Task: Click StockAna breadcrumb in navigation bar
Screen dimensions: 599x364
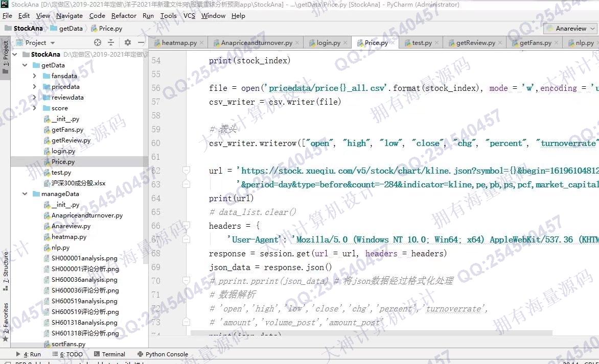Action: point(24,28)
